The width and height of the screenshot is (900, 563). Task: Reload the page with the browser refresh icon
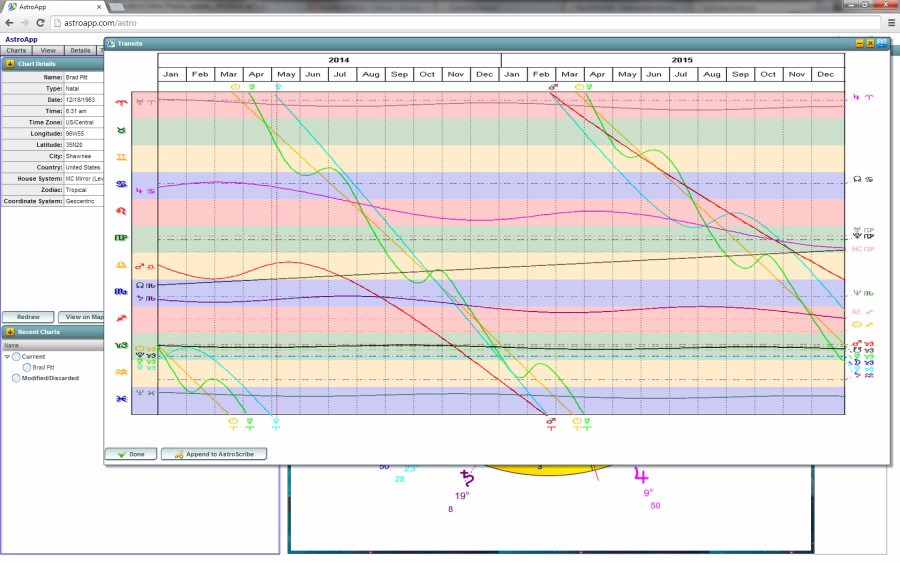(x=50, y=22)
